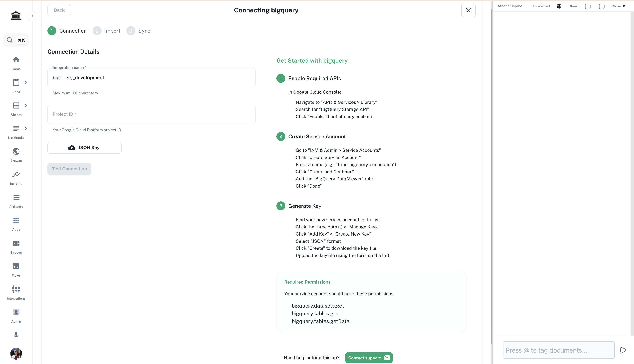Viewport: 634px width, 364px height.
Task: Expand the Docs sidebar submenu
Action: 26,83
